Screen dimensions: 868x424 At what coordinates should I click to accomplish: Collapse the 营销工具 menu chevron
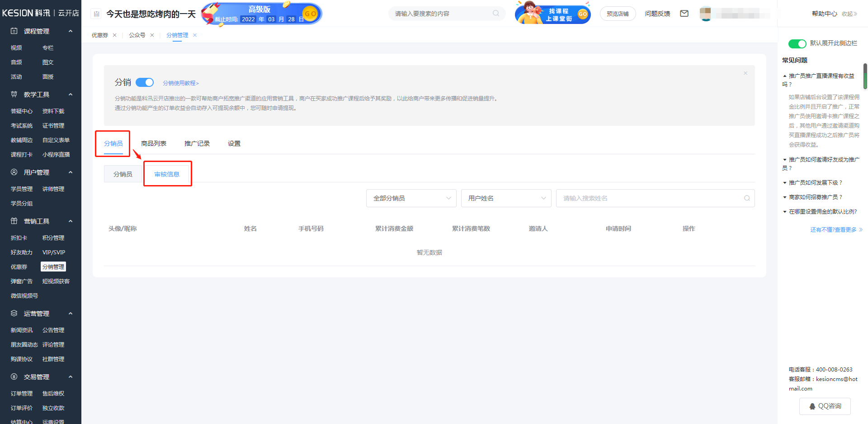[x=71, y=221]
